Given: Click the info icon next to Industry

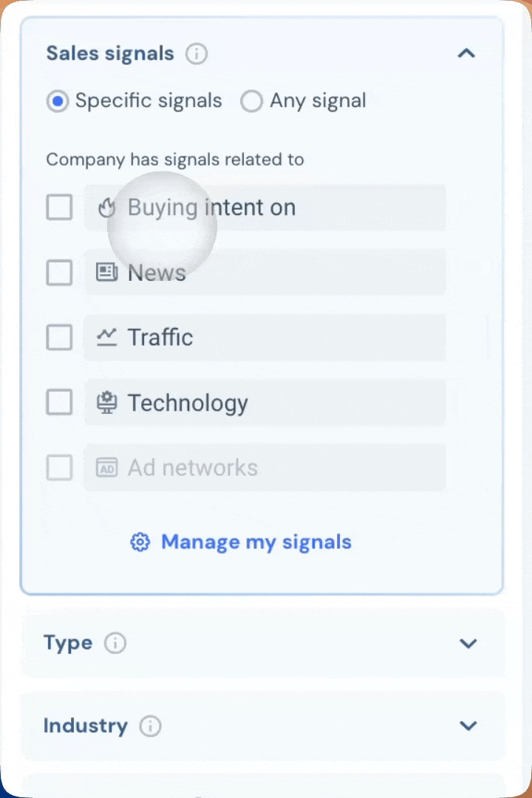Looking at the screenshot, I should [x=150, y=726].
